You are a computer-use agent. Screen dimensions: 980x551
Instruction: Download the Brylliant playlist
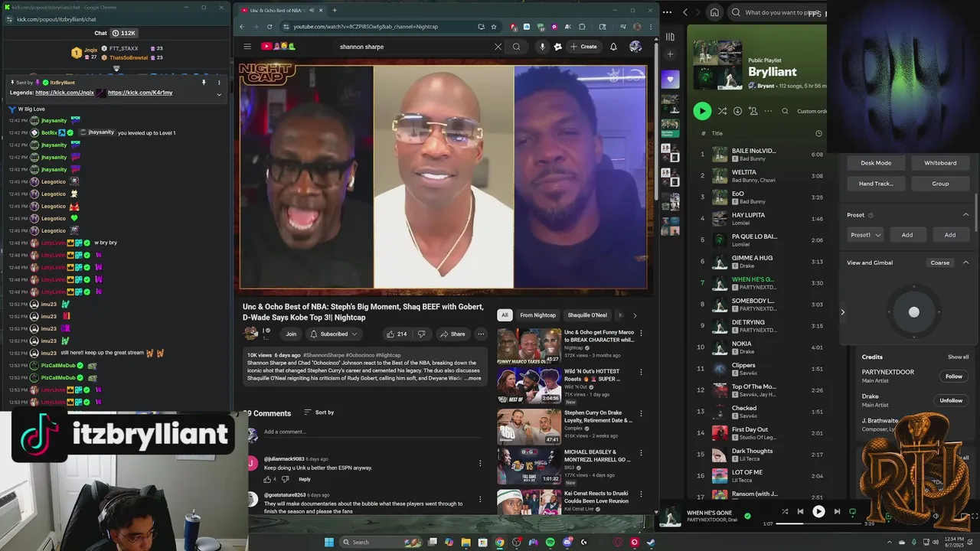[x=737, y=111]
